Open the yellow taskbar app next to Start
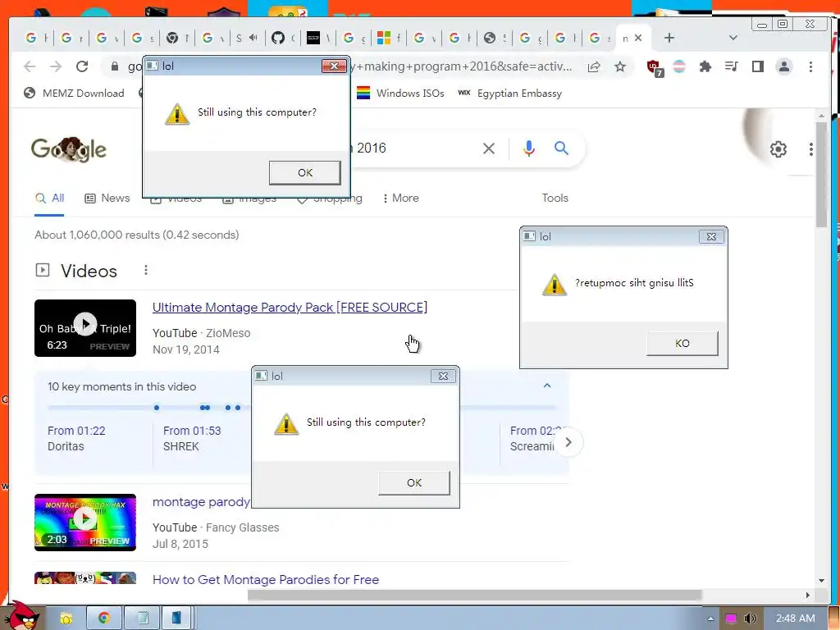This screenshot has height=630, width=840. [x=66, y=619]
